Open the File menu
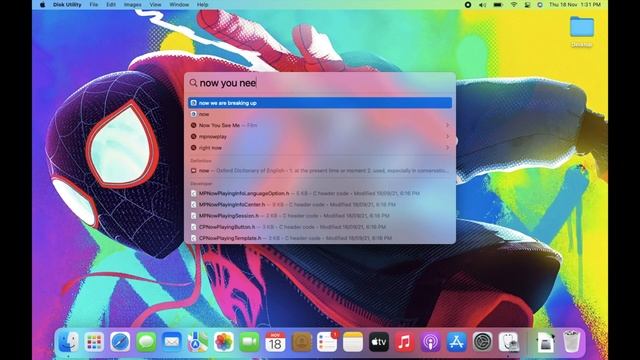Image resolution: width=640 pixels, height=360 pixels. pos(94,4)
